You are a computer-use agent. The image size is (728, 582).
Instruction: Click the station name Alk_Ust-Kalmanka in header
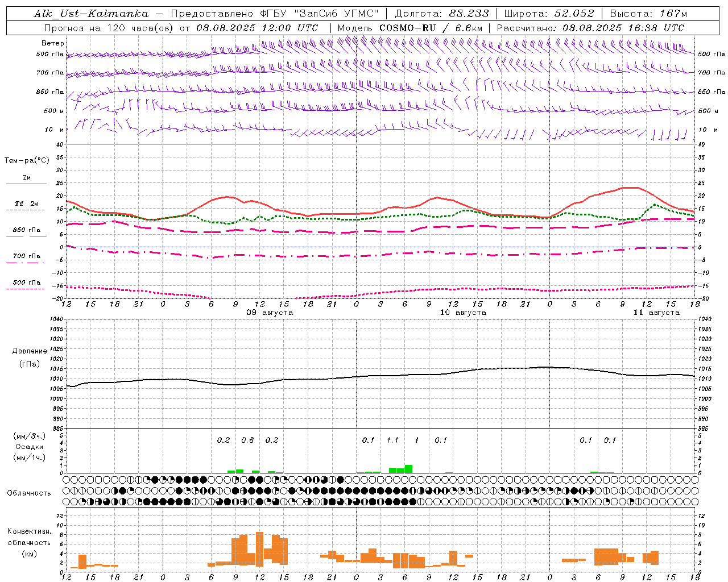pos(91,14)
